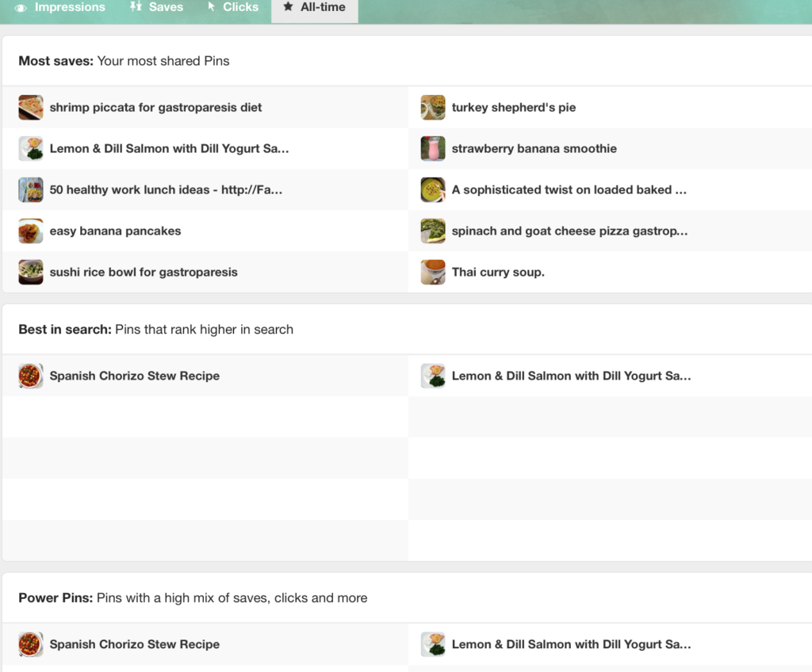Open the sushi rice bowl for gastroparesis link
The height and width of the screenshot is (672, 812).
pos(144,273)
